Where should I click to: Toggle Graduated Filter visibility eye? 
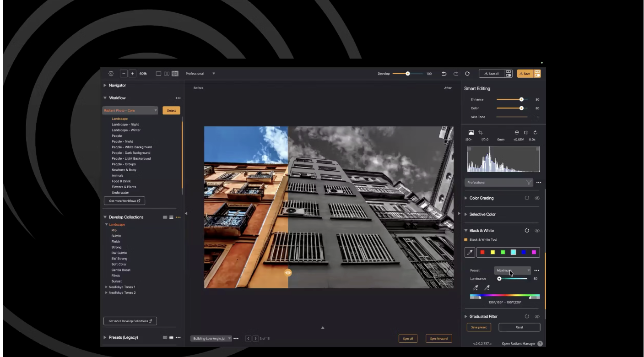pos(537,316)
